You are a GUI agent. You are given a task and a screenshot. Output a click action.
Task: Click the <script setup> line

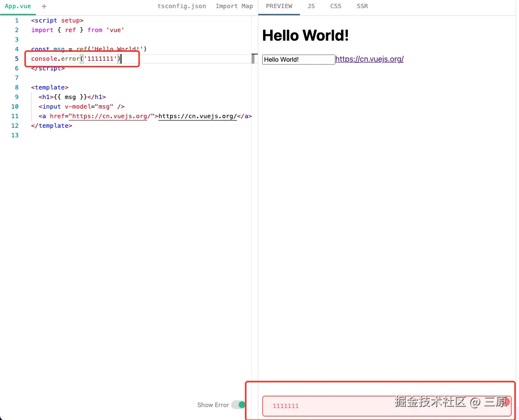pos(57,21)
